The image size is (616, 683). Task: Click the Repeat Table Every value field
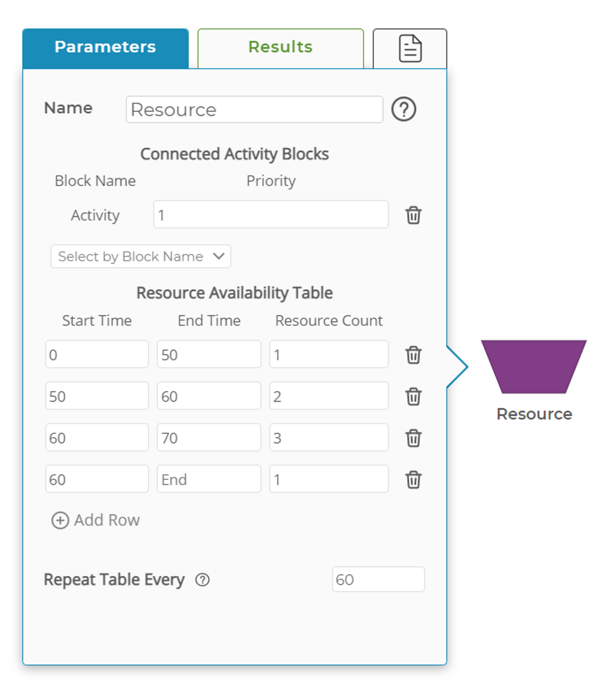pos(378,580)
